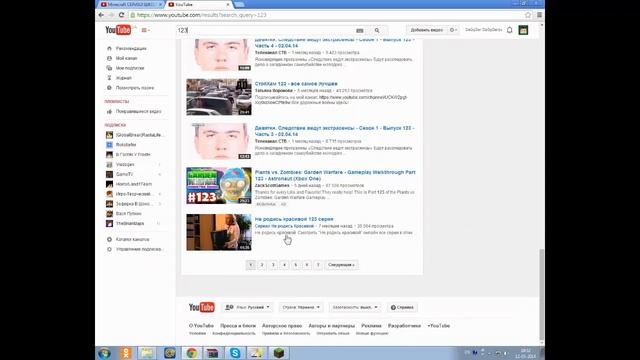The image size is (640, 360).
Task: Open the Безопасность: выкл. dropdown
Action: (355, 307)
